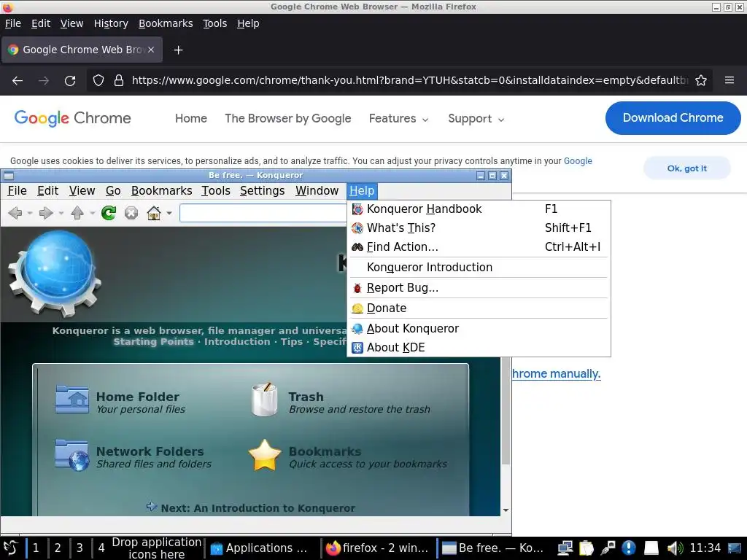Select About KDE menu entry

(x=479, y=348)
